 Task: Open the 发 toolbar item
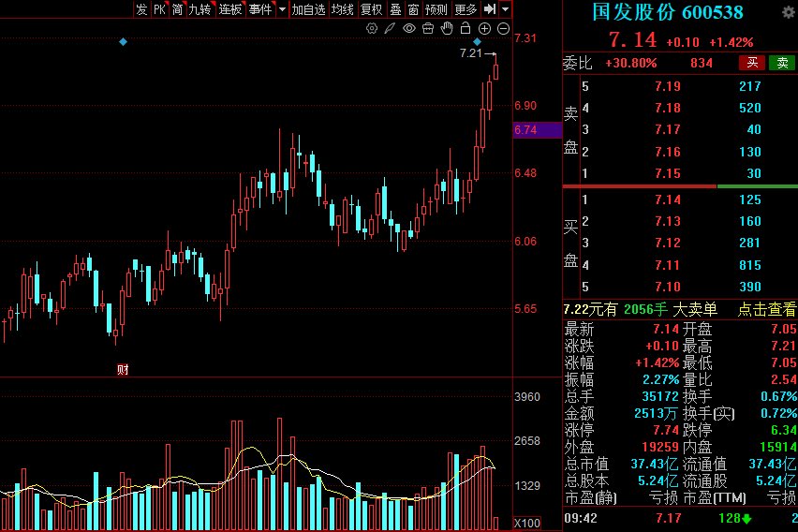pyautogui.click(x=141, y=9)
